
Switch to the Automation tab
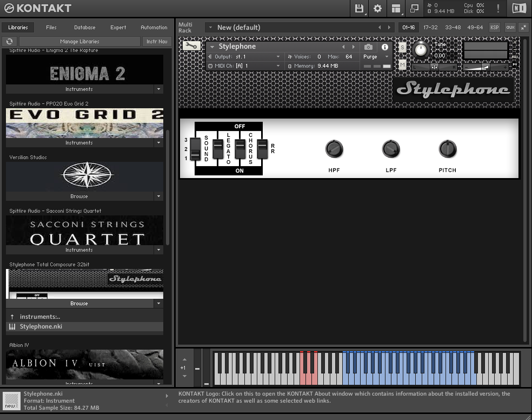pos(154,28)
